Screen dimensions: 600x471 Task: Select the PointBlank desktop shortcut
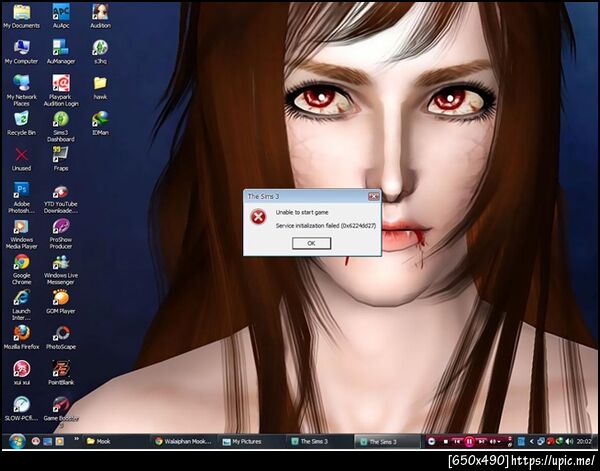point(61,373)
